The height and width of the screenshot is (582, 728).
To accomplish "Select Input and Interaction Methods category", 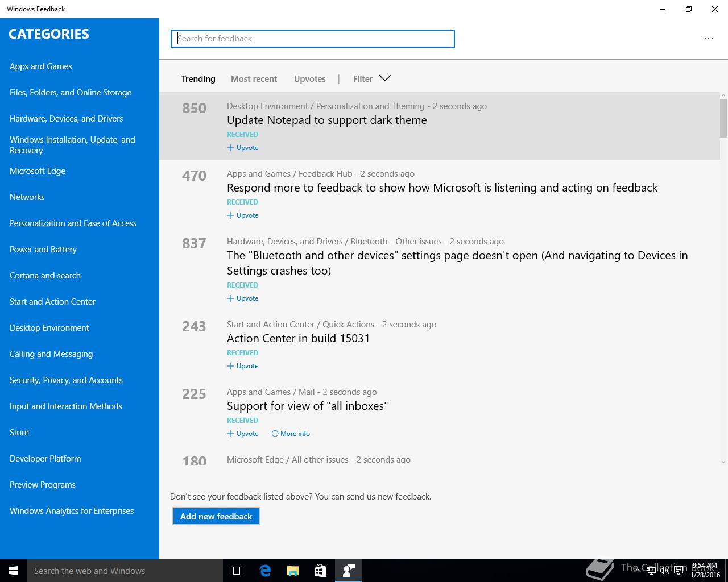I will click(x=66, y=406).
